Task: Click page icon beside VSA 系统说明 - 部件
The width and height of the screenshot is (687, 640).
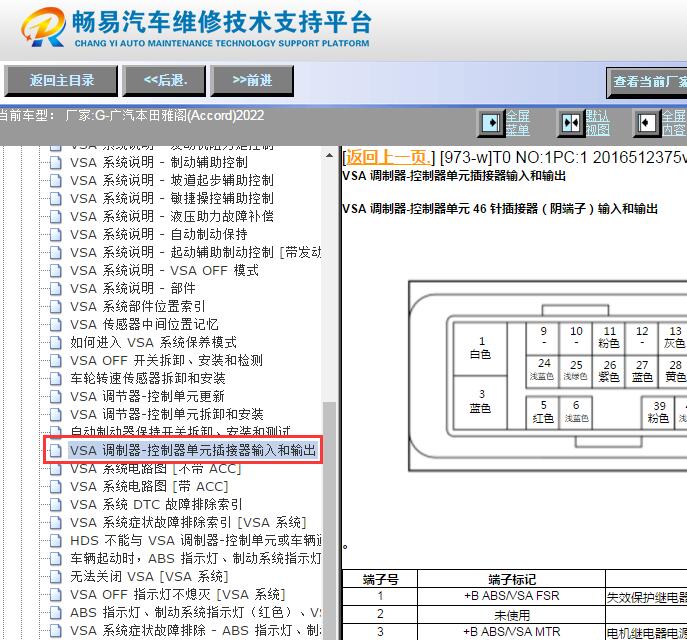Action: click(56, 288)
